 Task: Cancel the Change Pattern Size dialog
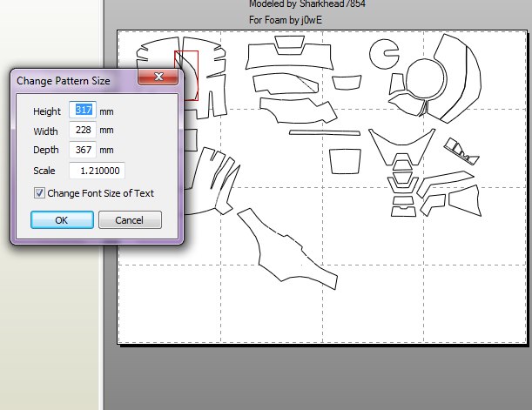(x=130, y=220)
